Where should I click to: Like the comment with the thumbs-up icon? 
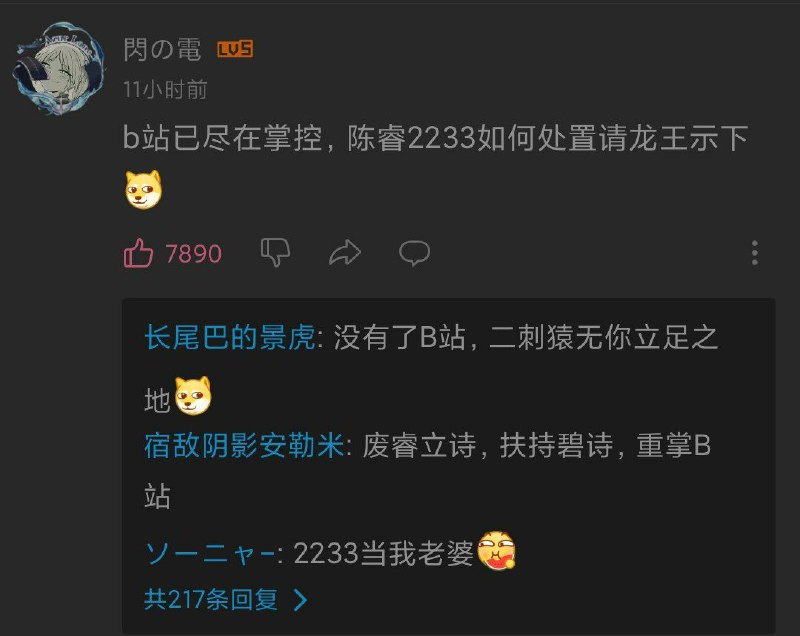(x=138, y=253)
